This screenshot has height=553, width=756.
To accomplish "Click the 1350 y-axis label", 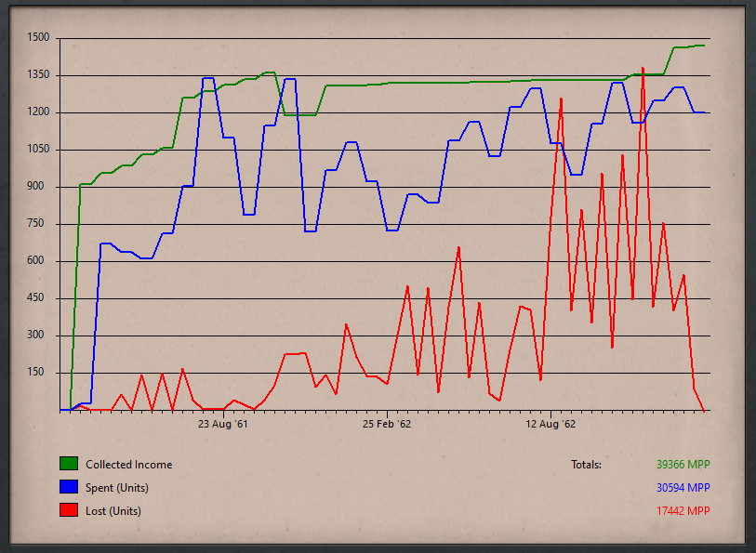I will [38, 74].
